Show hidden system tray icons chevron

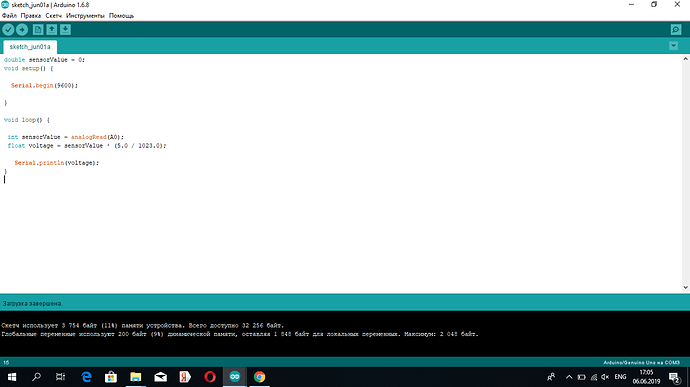coord(569,377)
